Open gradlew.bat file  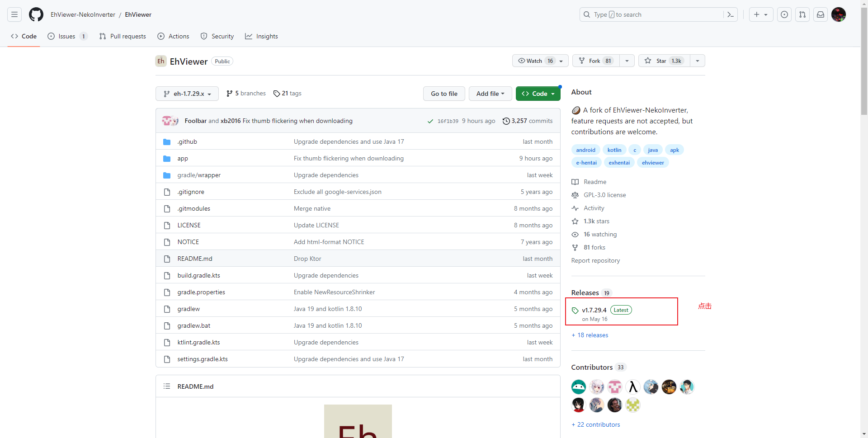(193, 325)
